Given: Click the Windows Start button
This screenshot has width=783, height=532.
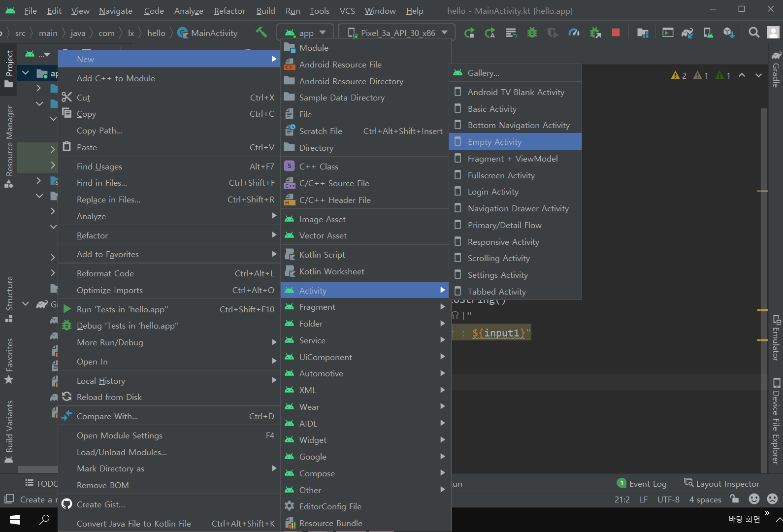Looking at the screenshot, I should click(x=15, y=519).
